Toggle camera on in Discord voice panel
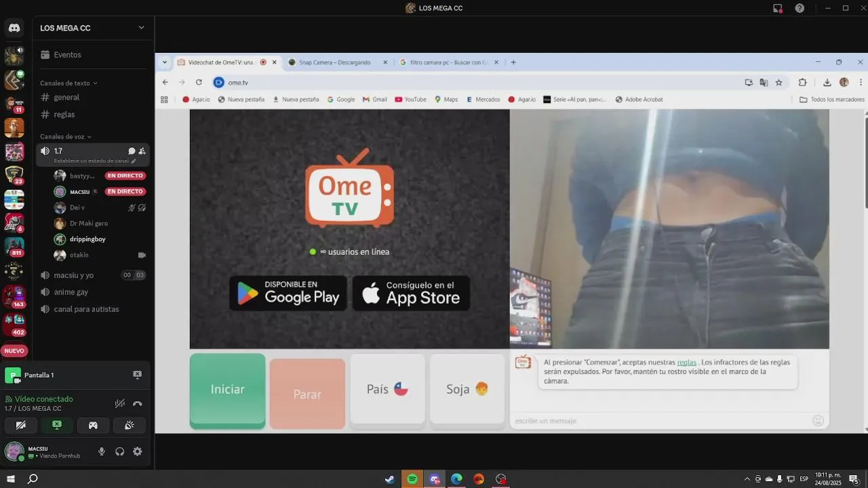The width and height of the screenshot is (868, 488). 21,425
